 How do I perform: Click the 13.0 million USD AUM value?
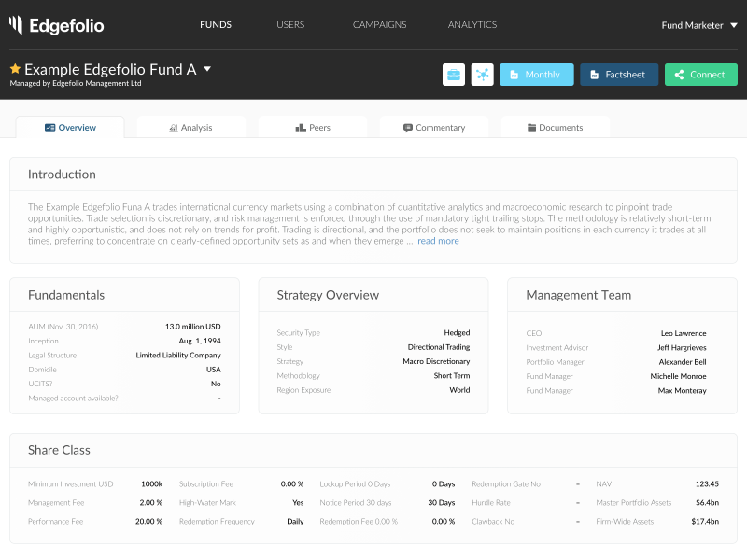tap(193, 327)
